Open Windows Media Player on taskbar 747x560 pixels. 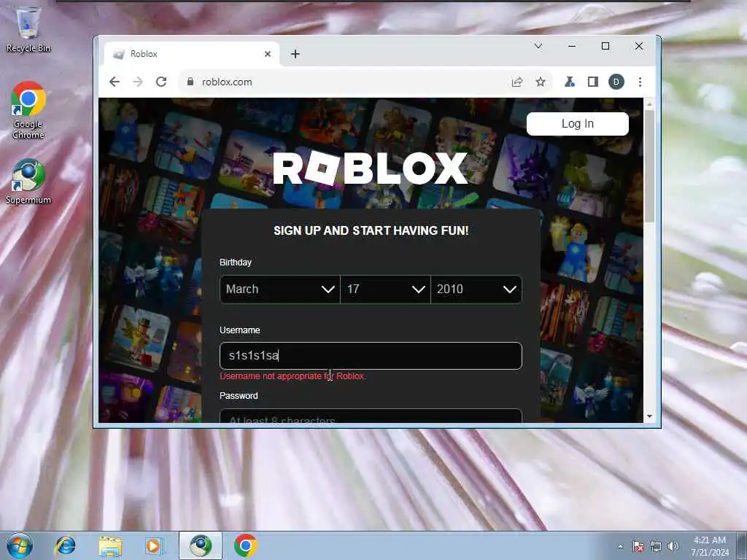point(154,545)
